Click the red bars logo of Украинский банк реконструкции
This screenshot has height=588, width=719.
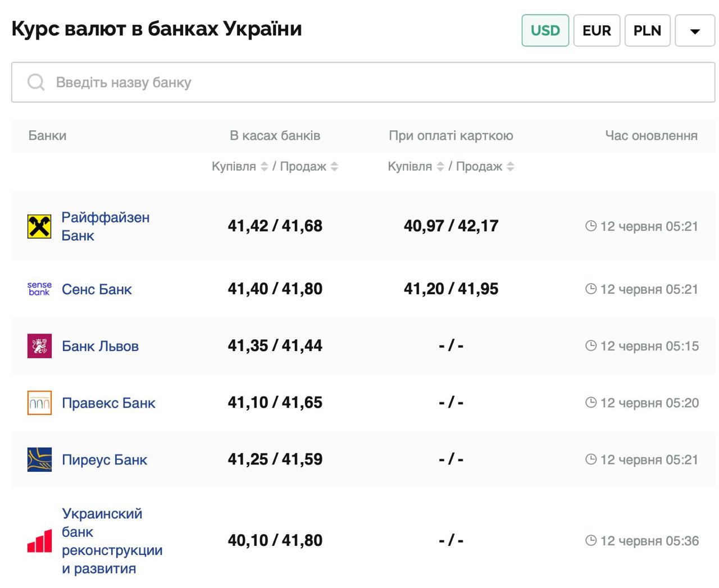(39, 541)
